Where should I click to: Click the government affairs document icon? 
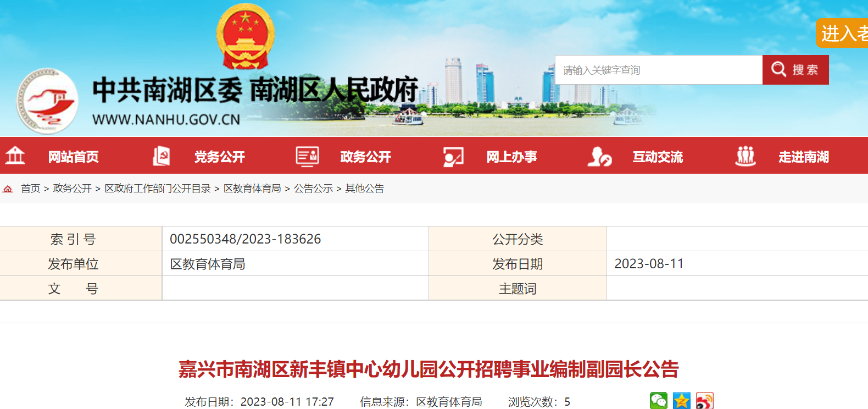click(307, 156)
